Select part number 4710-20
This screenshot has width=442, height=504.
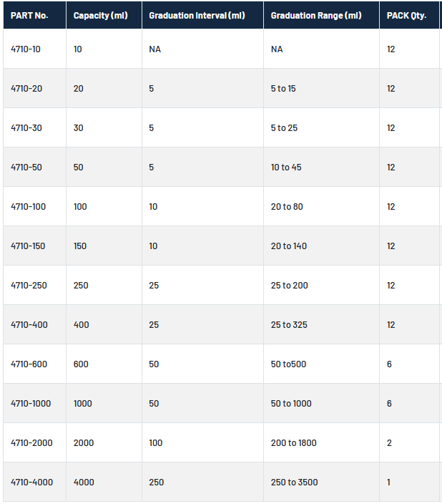pyautogui.click(x=26, y=89)
